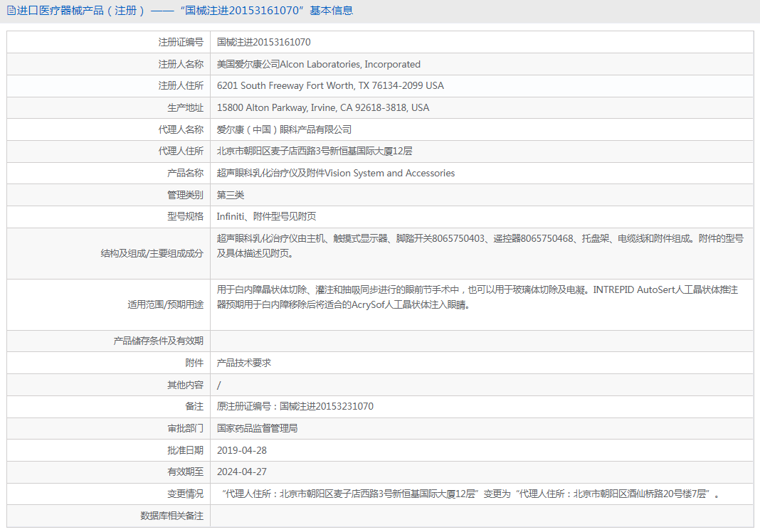
Task: Select expiry date 2024-04-27
Action: (x=242, y=472)
